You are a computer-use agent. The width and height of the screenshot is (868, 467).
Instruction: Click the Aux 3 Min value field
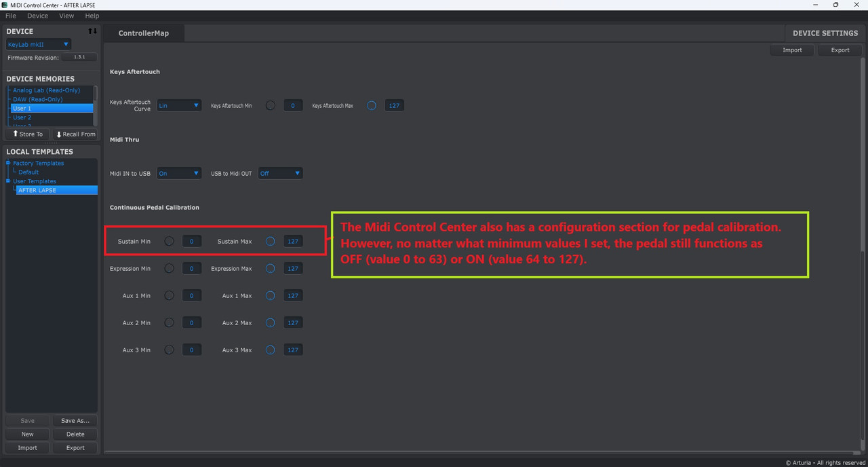point(192,350)
